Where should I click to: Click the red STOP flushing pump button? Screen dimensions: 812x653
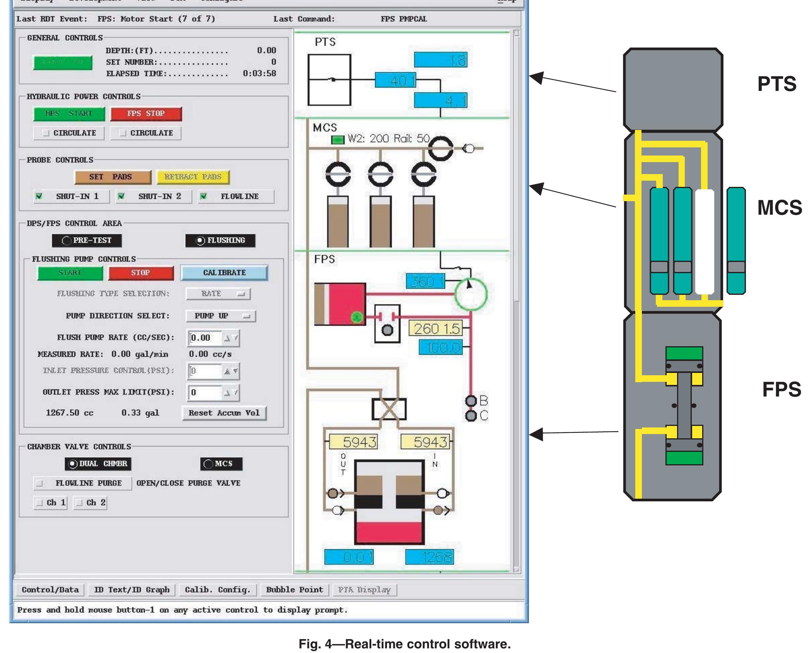141,273
